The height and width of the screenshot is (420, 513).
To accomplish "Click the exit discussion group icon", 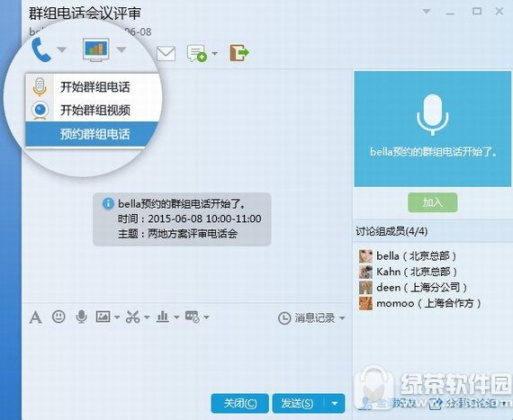I will [239, 53].
